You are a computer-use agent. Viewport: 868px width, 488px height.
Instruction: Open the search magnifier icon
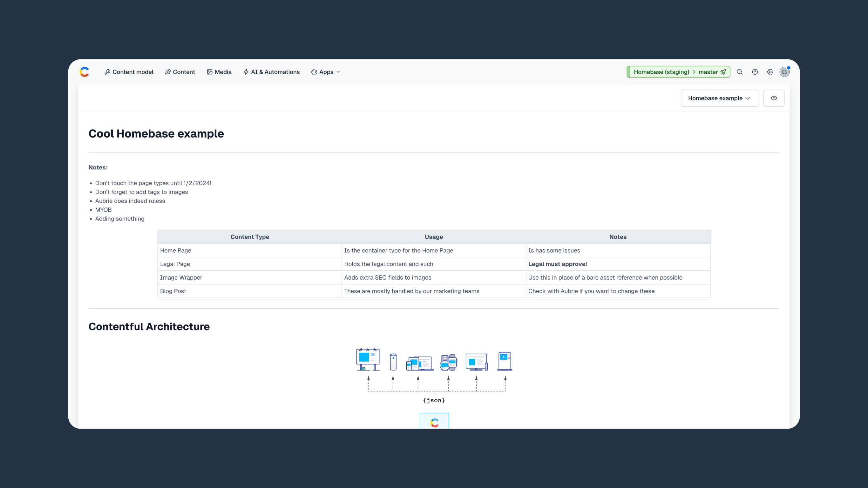click(x=739, y=72)
